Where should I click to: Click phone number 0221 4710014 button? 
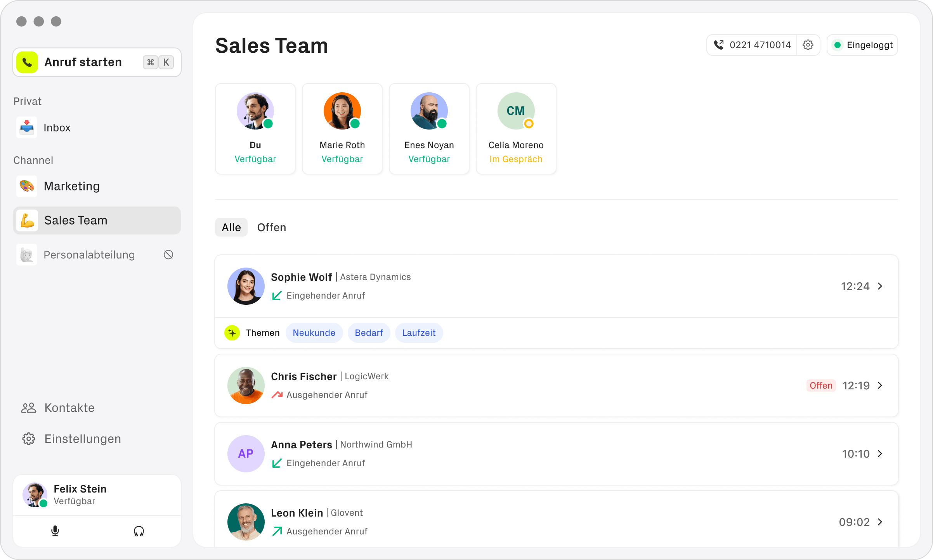752,45
